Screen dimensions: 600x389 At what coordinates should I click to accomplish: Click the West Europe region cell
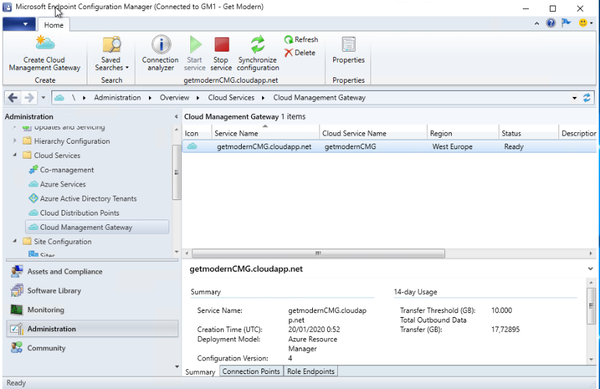[x=452, y=146]
